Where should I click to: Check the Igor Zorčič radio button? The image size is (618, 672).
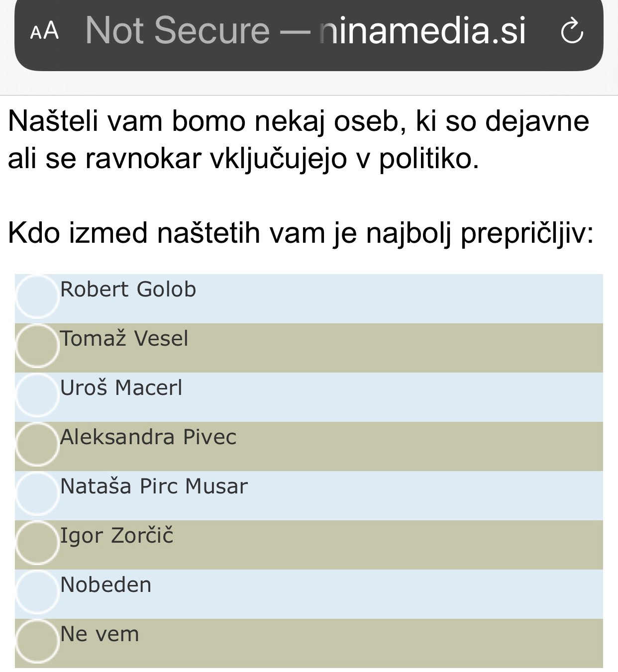pos(37,543)
